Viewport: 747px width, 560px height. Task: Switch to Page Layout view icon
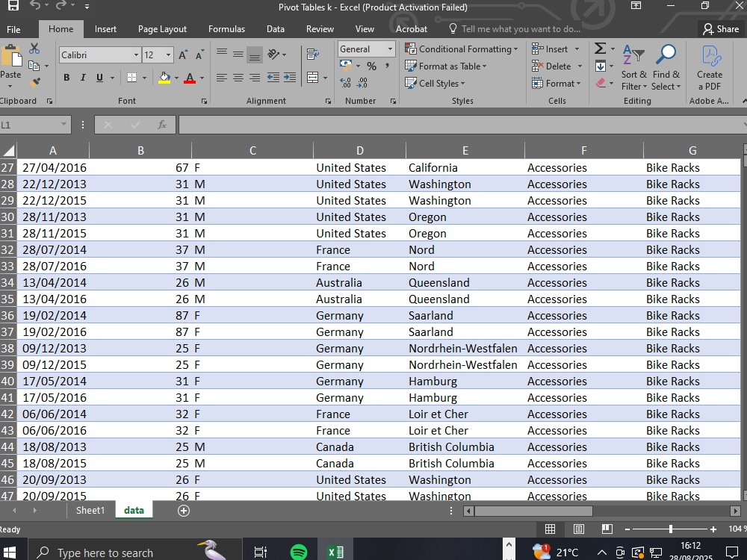579,529
